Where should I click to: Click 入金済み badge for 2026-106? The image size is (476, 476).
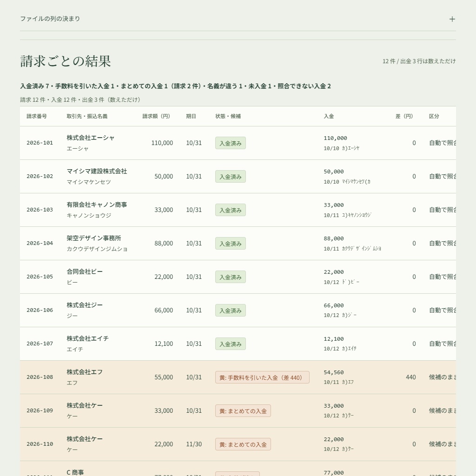[231, 311]
